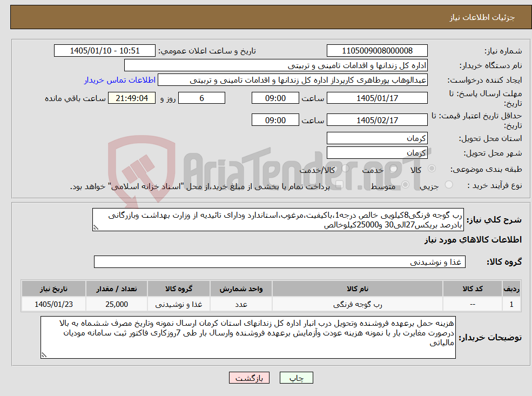Click the row number cell 1
The image size is (532, 396).
tap(511, 304)
